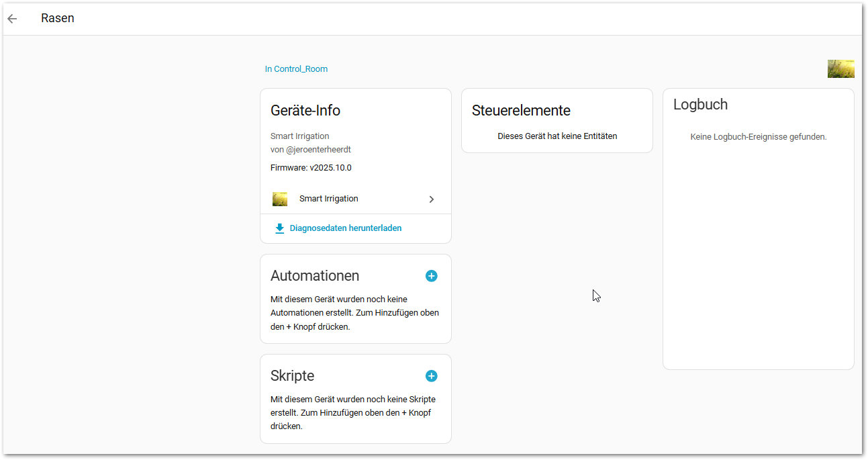This screenshot has width=868, height=460.
Task: Add a new automation with the plus icon
Action: click(x=431, y=276)
